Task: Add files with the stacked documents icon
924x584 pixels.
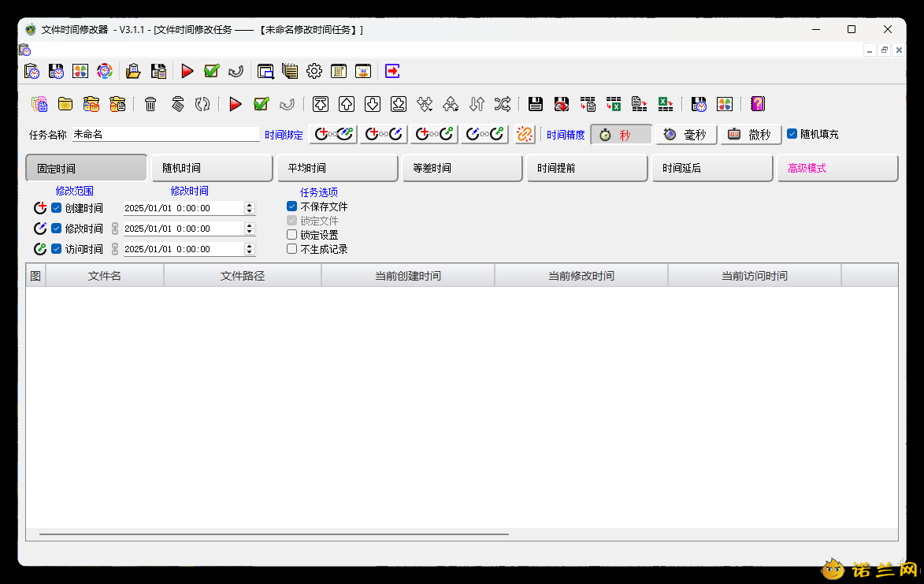Action: click(39, 104)
